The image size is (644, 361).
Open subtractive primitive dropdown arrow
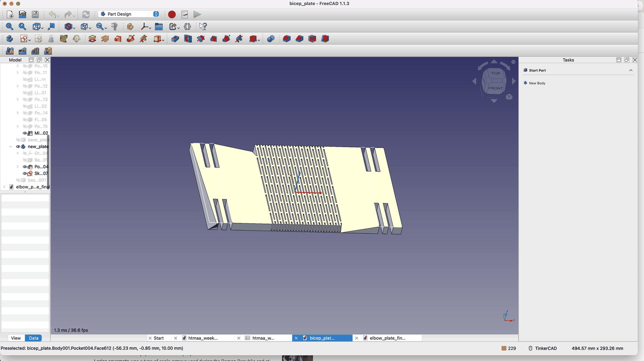pyautogui.click(x=259, y=40)
